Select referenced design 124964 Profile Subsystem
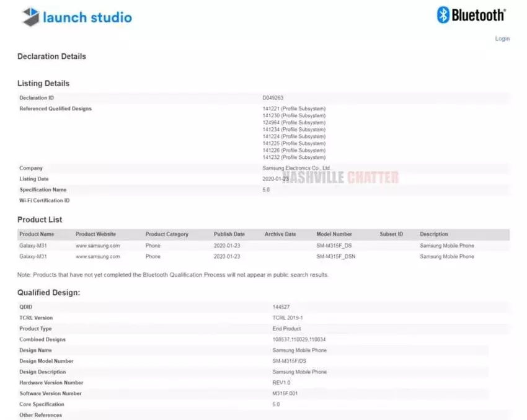 click(x=293, y=123)
